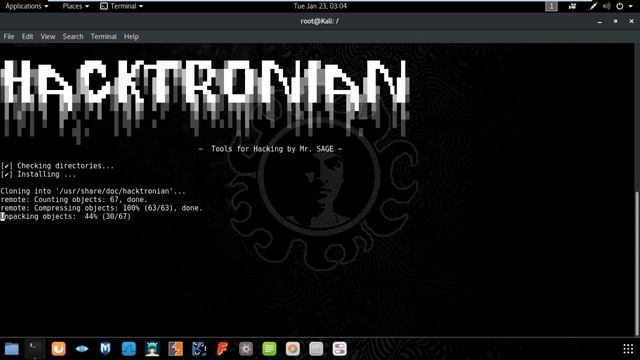The width and height of the screenshot is (640, 360).
Task: Open the Terminal menu in menu bar
Action: pyautogui.click(x=103, y=36)
